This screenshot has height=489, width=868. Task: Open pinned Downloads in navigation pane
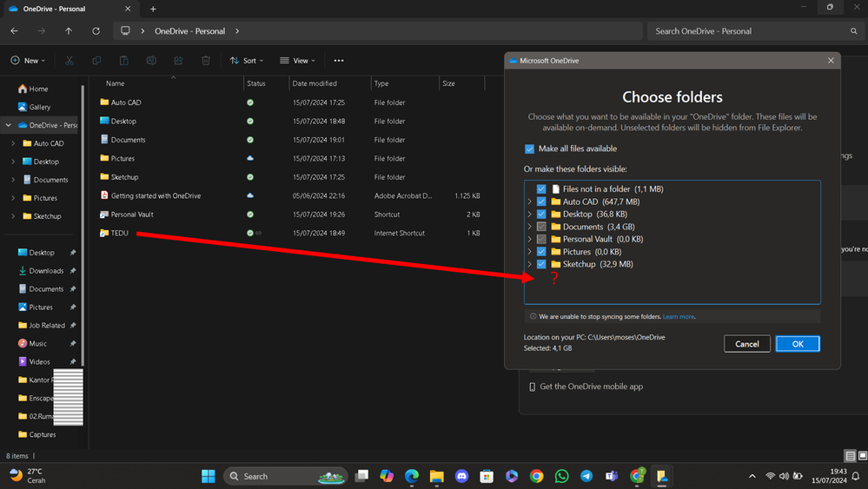[x=46, y=270]
